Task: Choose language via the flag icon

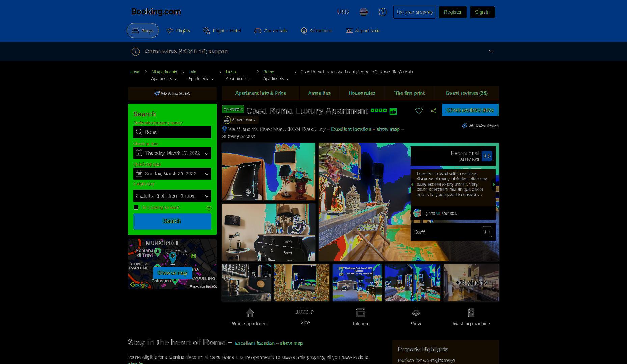Action: coord(364,12)
